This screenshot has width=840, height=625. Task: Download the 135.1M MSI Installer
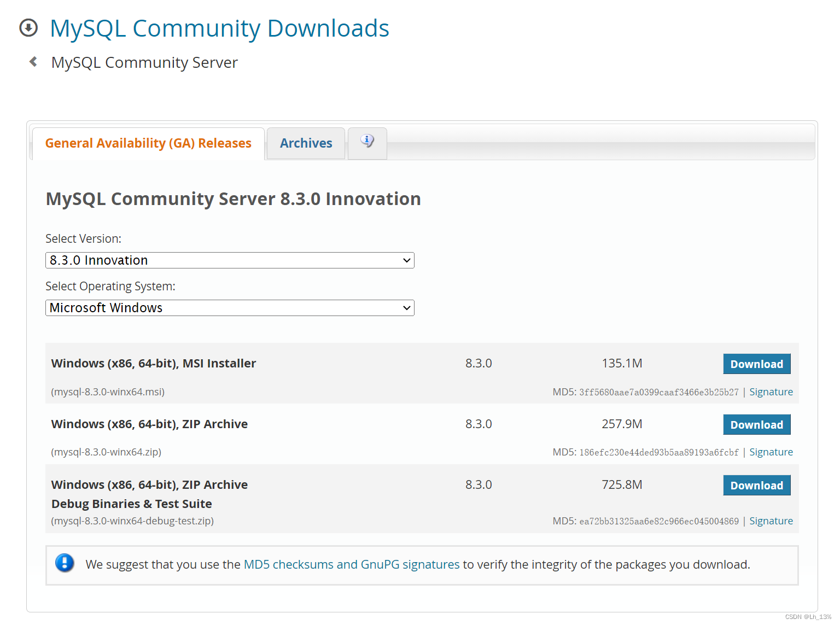pos(757,364)
